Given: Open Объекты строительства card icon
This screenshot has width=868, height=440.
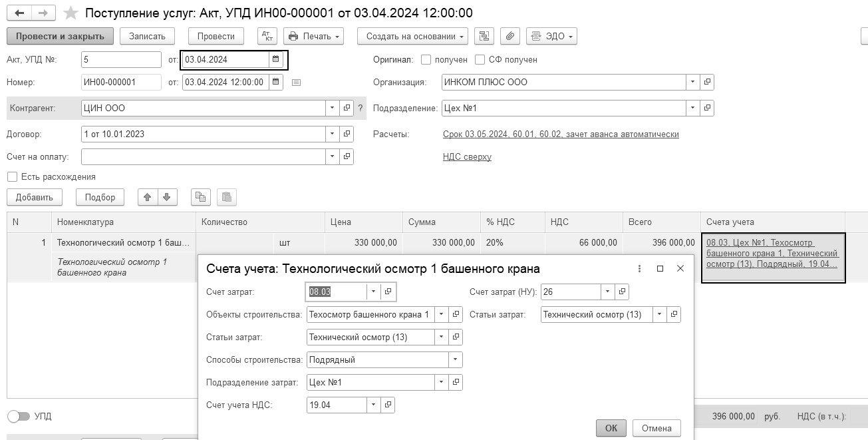Looking at the screenshot, I should [x=456, y=314].
